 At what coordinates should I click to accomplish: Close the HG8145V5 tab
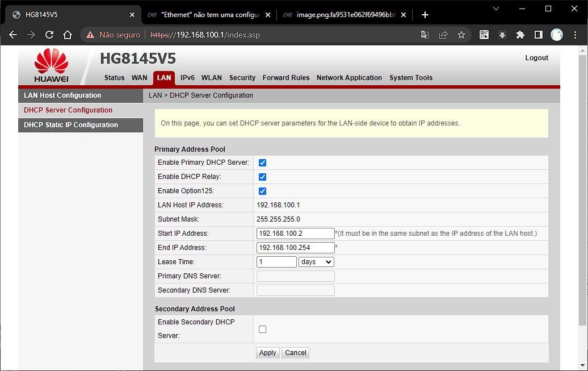tap(132, 15)
